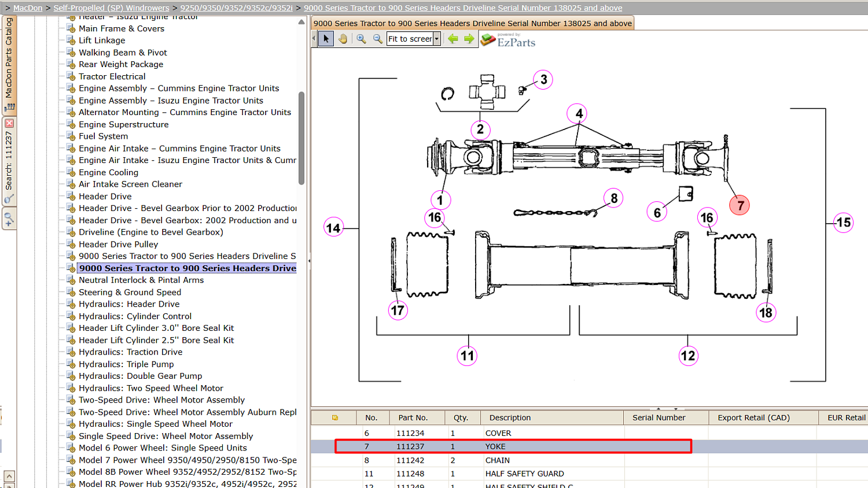Viewport: 868px width, 488px height.
Task: Click the Header Drive Pulley page icon
Action: (71, 244)
